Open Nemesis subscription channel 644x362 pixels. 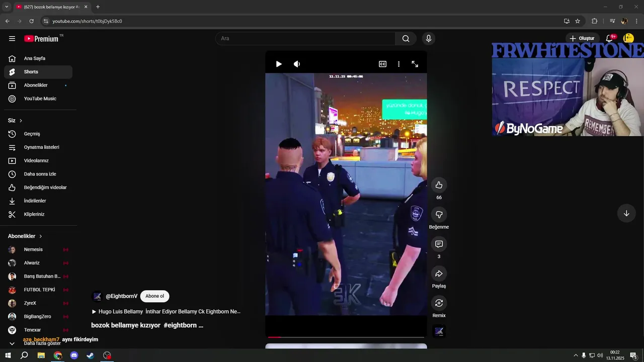38,249
